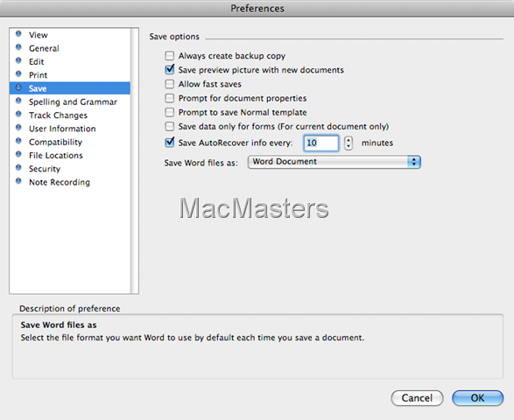Screen dimensions: 514x420
Task: Click the Cancel button
Action: point(417,398)
